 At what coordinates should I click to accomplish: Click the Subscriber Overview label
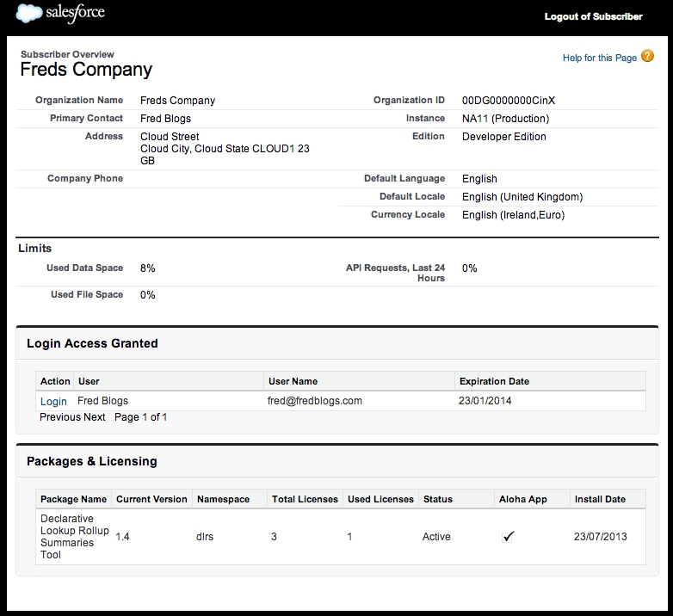click(x=67, y=54)
